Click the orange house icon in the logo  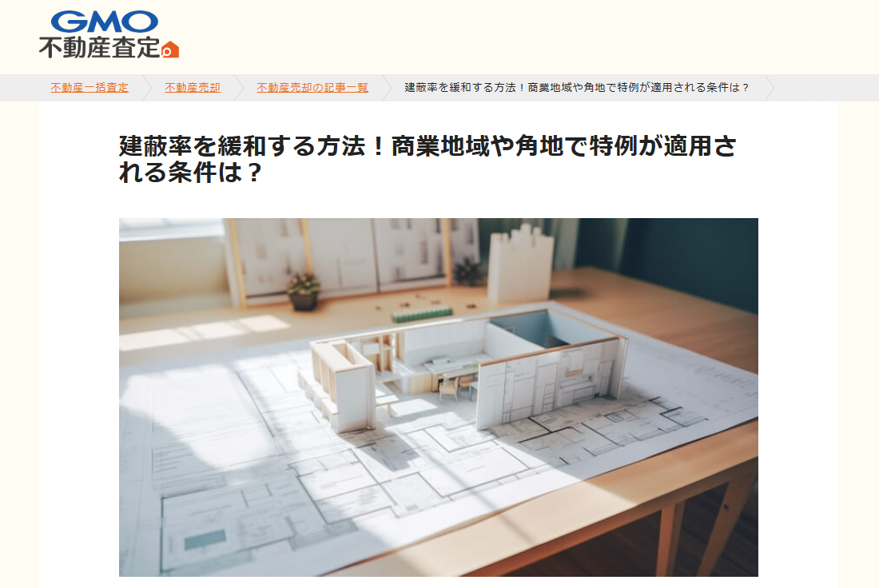(x=170, y=50)
